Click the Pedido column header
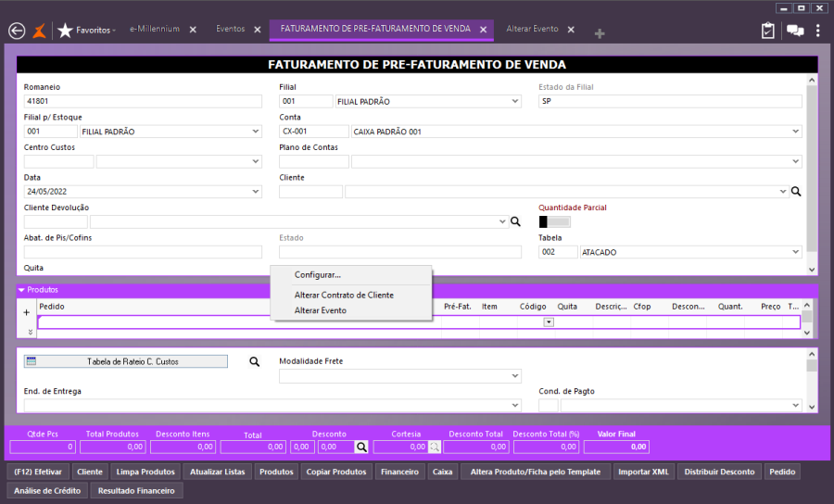Screen dimensions: 834x504 pos(52,307)
